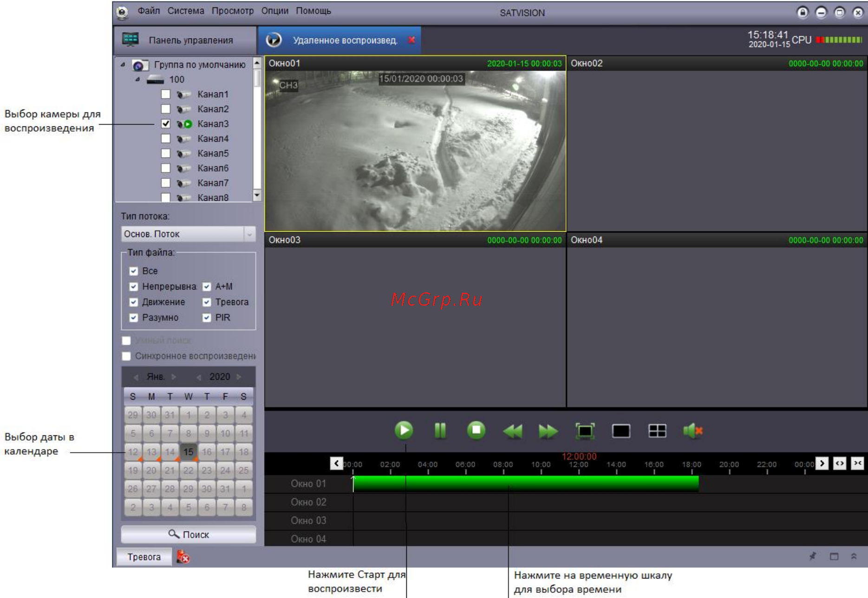This screenshot has width=868, height=598.
Task: Go to next year in calendar
Action: (x=239, y=377)
